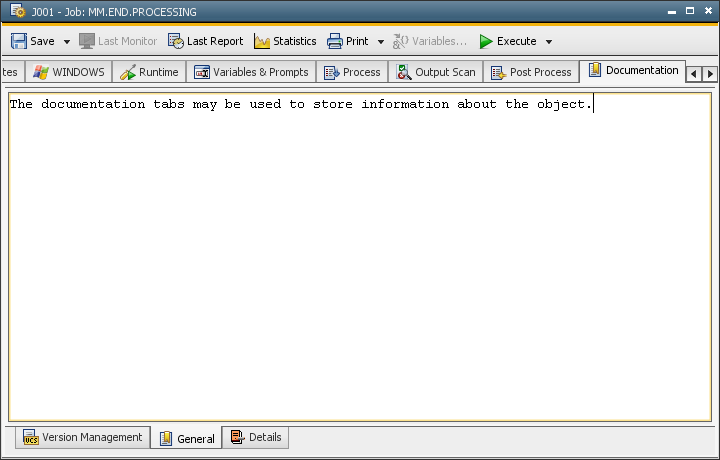Click the Print printer icon
This screenshot has width=720, height=460.
point(335,41)
